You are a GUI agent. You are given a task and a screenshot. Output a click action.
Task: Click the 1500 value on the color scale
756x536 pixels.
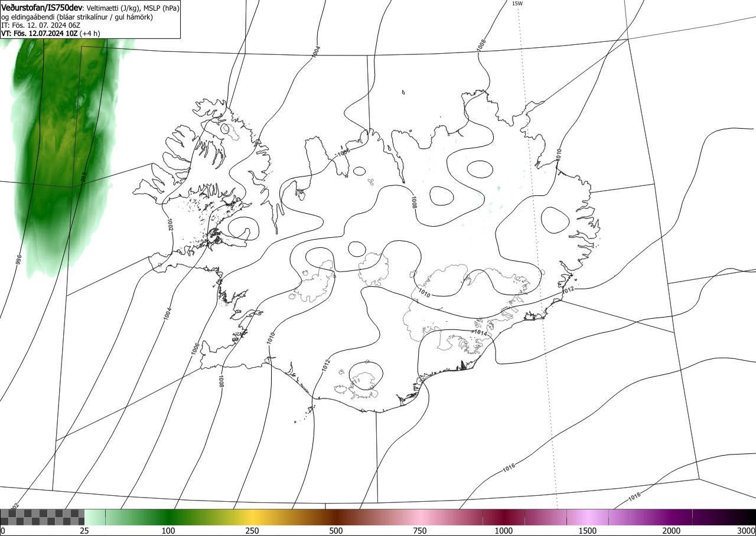click(x=588, y=531)
